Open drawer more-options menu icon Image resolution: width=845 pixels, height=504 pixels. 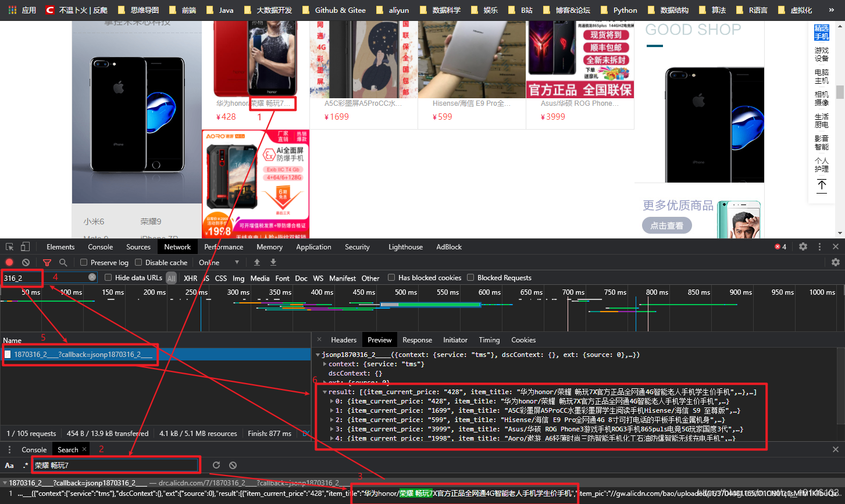9,449
